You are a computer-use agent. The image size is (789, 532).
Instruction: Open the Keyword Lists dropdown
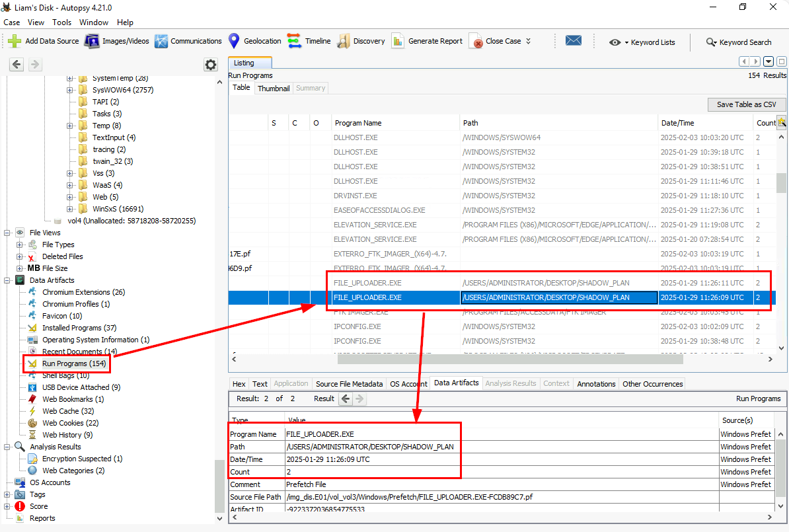tap(642, 42)
